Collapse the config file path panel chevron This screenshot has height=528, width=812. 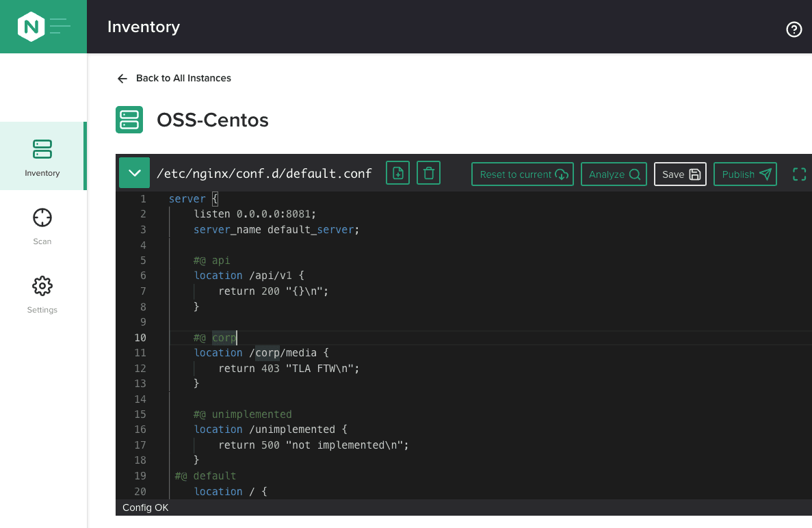[x=134, y=173]
